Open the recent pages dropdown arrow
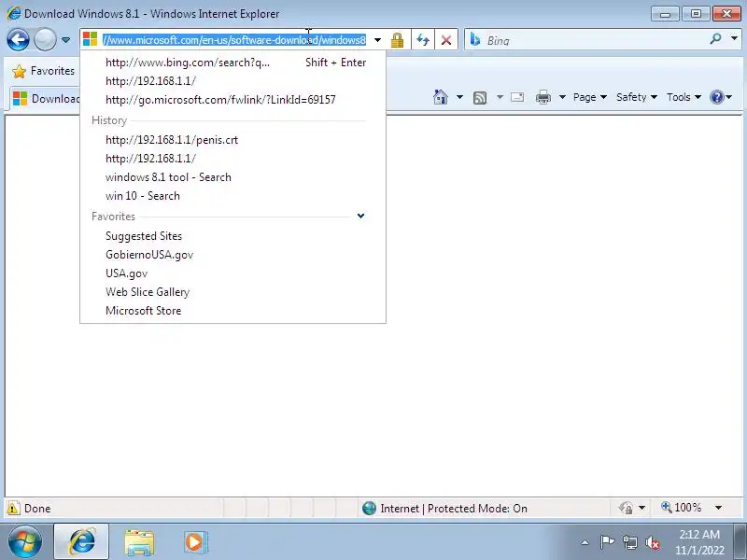Viewport: 747px width, 560px height. (65, 40)
